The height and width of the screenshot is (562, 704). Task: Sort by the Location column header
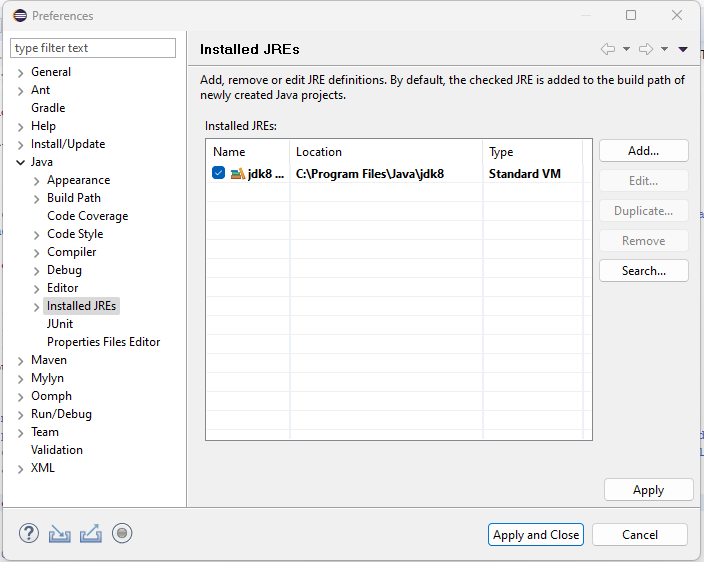pyautogui.click(x=386, y=152)
